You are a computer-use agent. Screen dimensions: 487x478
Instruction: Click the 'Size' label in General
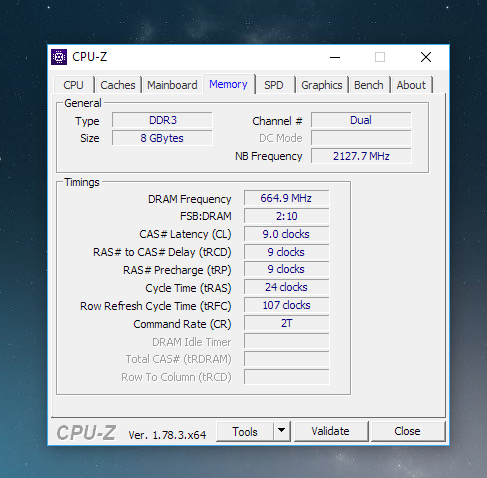click(90, 138)
